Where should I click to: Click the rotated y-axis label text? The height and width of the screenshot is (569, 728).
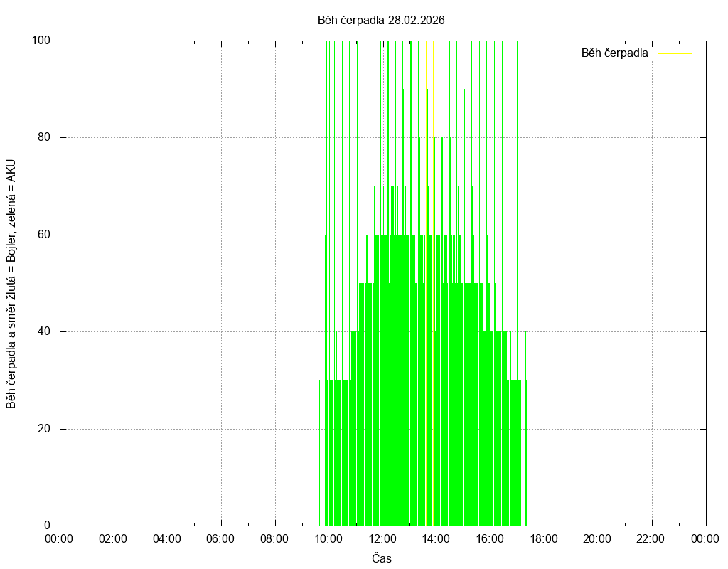click(x=11, y=284)
